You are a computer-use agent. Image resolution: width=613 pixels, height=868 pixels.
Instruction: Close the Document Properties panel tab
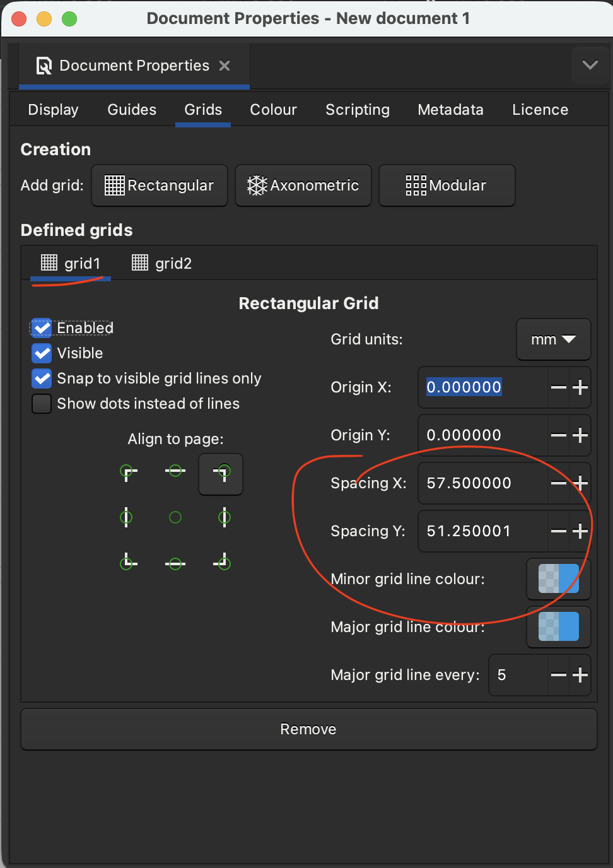pos(225,66)
